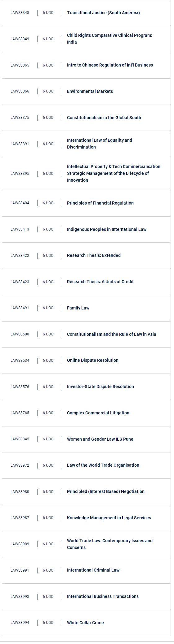The height and width of the screenshot is (644, 174).
Task: Open Intro to Chinese Regulation of Int'l Business
Action: 86,65
